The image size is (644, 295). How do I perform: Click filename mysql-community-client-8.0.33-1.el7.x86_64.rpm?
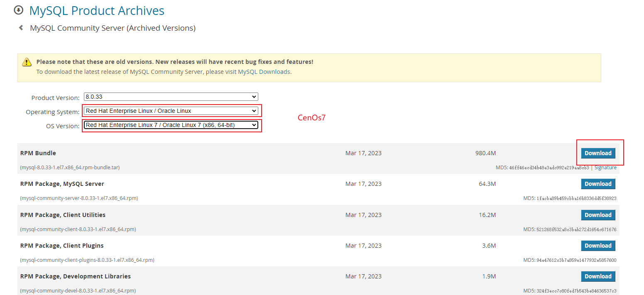click(x=78, y=229)
